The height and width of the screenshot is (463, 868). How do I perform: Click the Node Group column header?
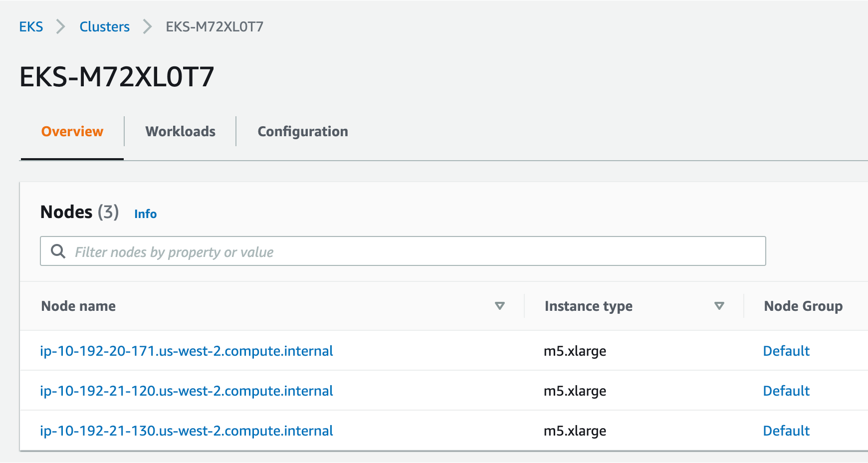(x=803, y=306)
